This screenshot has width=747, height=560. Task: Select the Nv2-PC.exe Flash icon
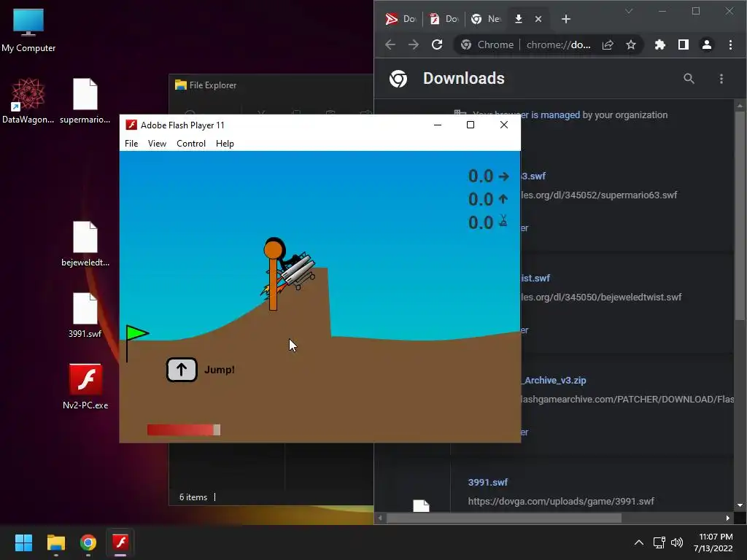coord(85,386)
